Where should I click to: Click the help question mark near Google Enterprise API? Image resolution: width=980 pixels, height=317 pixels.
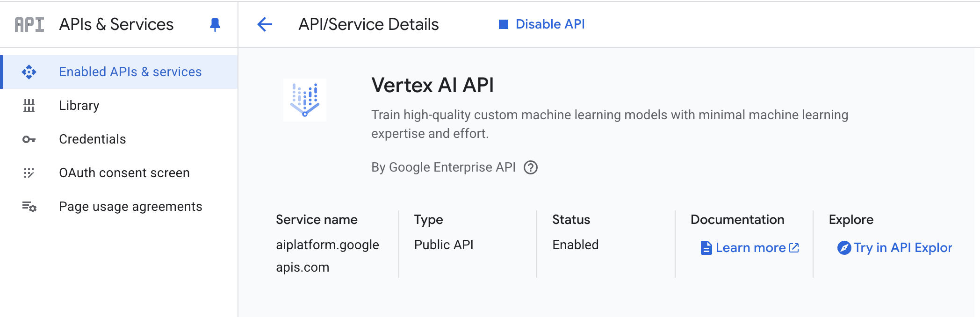click(x=532, y=167)
